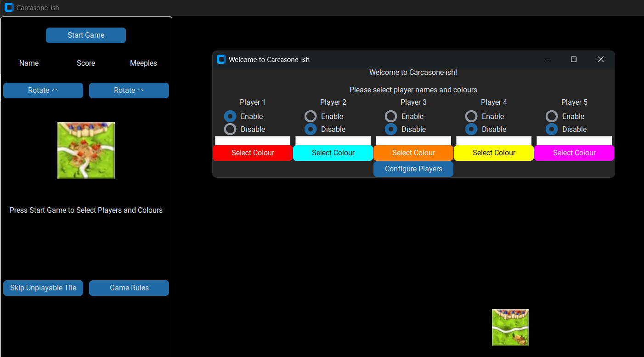Pick Player 1's red Select Colour swatch

[253, 153]
